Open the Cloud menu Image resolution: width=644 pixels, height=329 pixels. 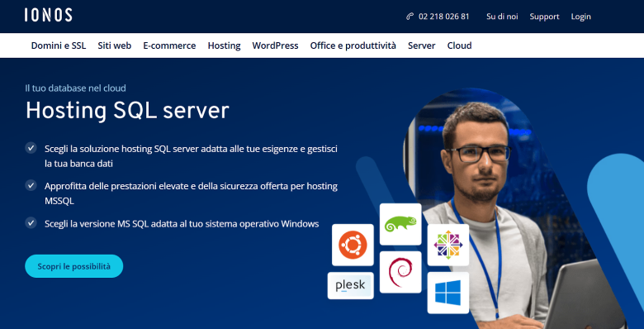pos(459,45)
